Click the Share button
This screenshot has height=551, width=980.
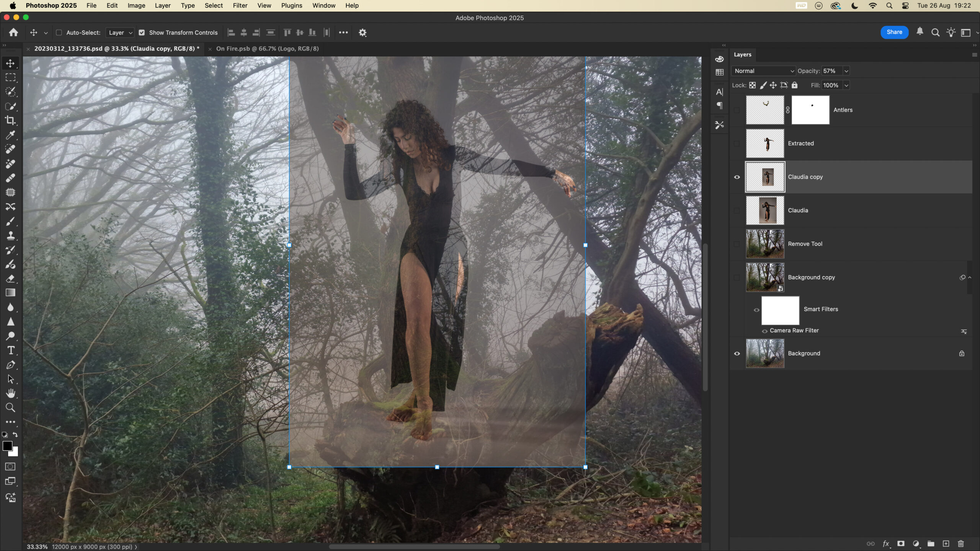[894, 32]
